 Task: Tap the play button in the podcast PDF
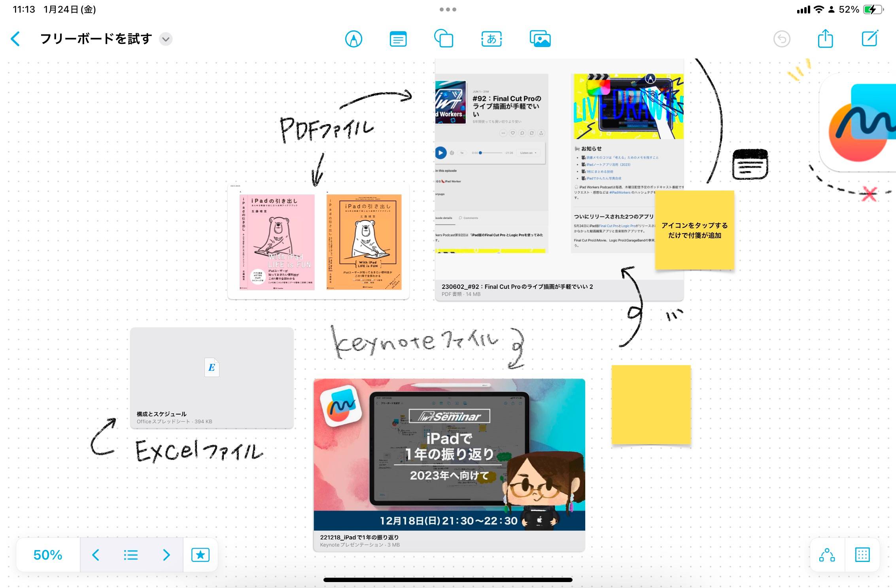[x=440, y=153]
